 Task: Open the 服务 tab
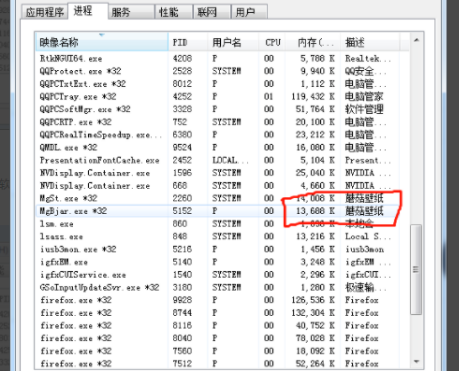pyautogui.click(x=131, y=12)
